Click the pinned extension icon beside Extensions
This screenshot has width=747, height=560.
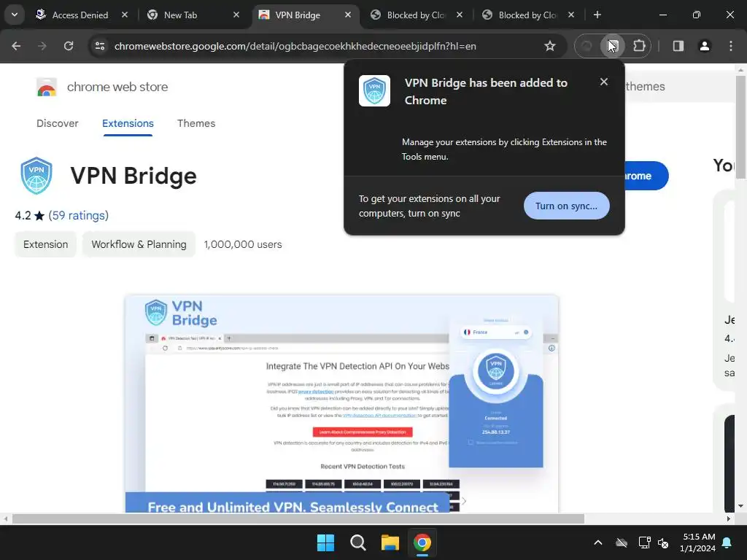tap(613, 46)
